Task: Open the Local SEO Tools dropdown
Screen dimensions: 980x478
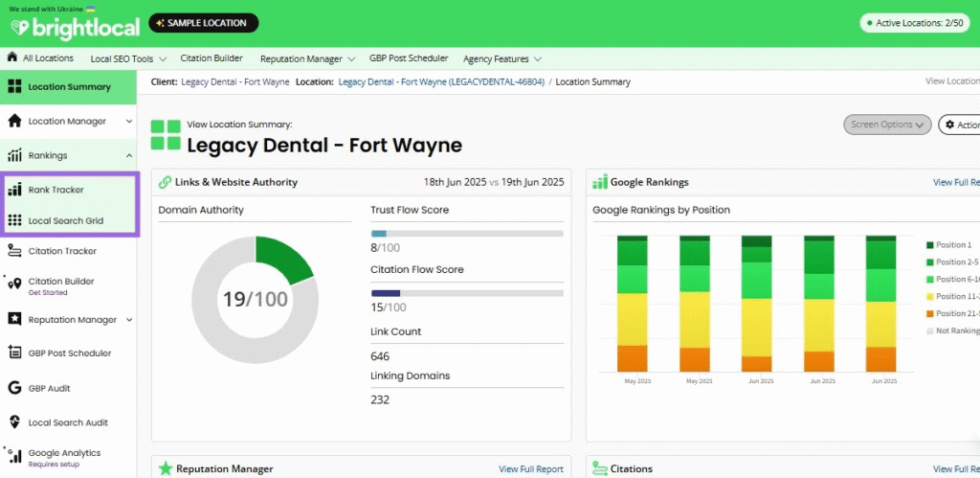Action: [128, 58]
